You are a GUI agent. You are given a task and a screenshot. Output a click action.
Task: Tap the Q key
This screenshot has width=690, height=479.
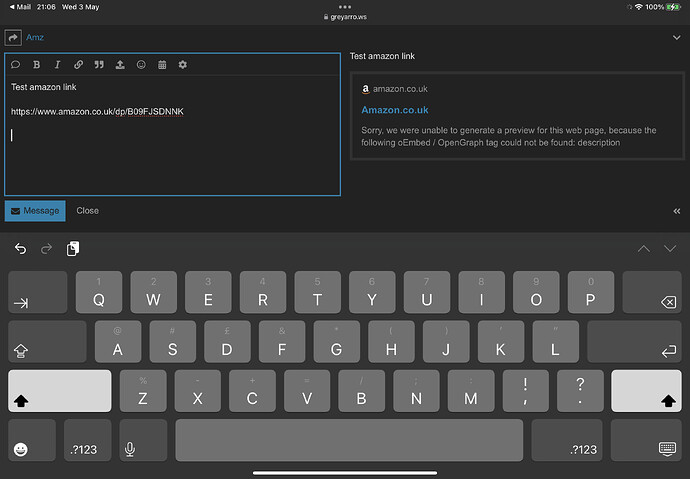coord(99,292)
